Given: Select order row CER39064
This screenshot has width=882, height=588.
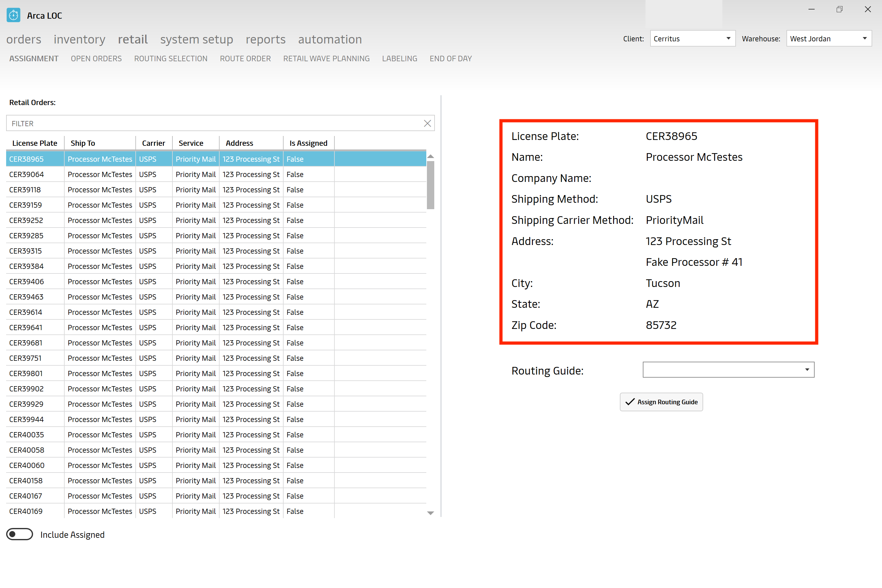Looking at the screenshot, I should tap(216, 174).
